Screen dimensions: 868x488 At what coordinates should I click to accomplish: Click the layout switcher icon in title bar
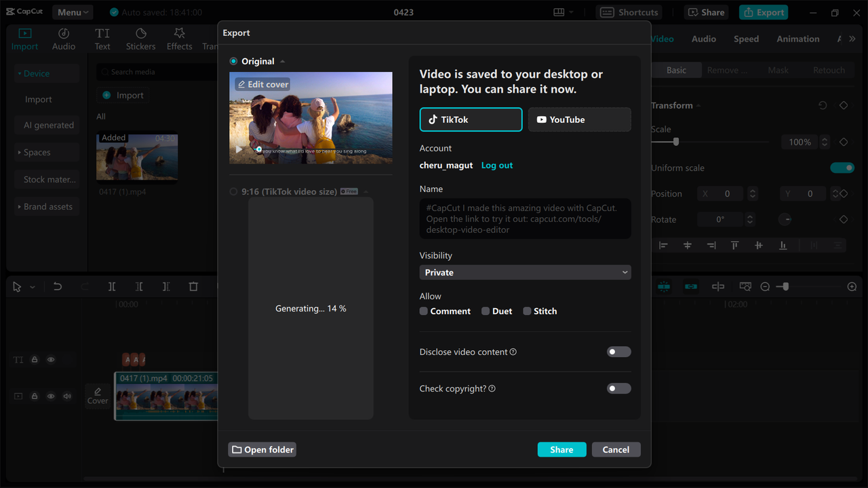[x=559, y=12]
